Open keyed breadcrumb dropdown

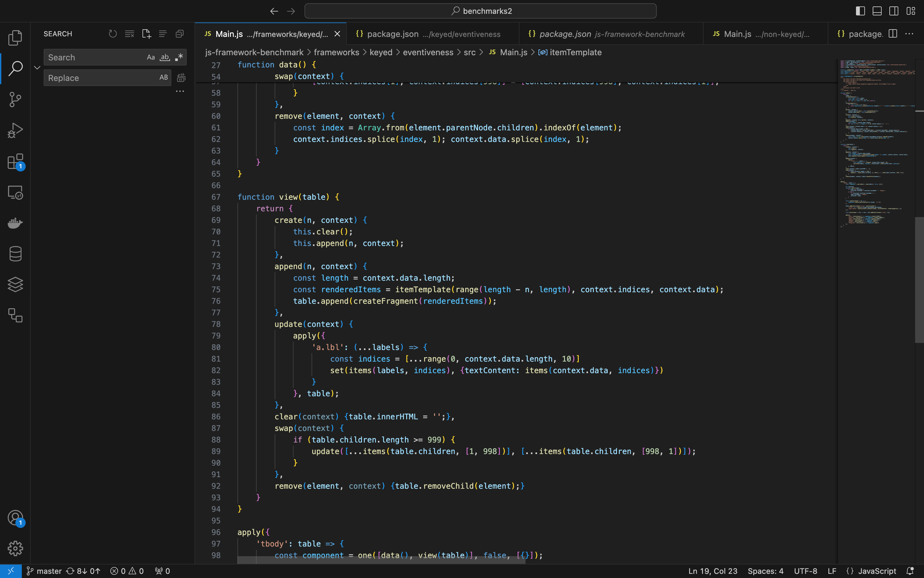(x=381, y=52)
